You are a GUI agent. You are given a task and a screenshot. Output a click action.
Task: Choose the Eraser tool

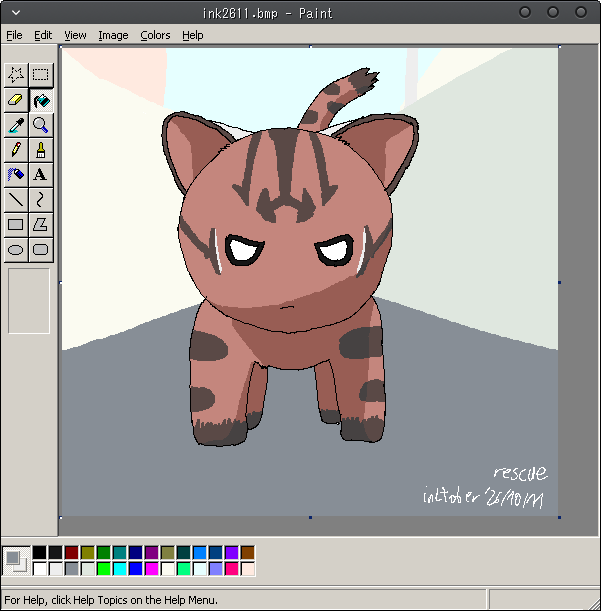pos(16,100)
